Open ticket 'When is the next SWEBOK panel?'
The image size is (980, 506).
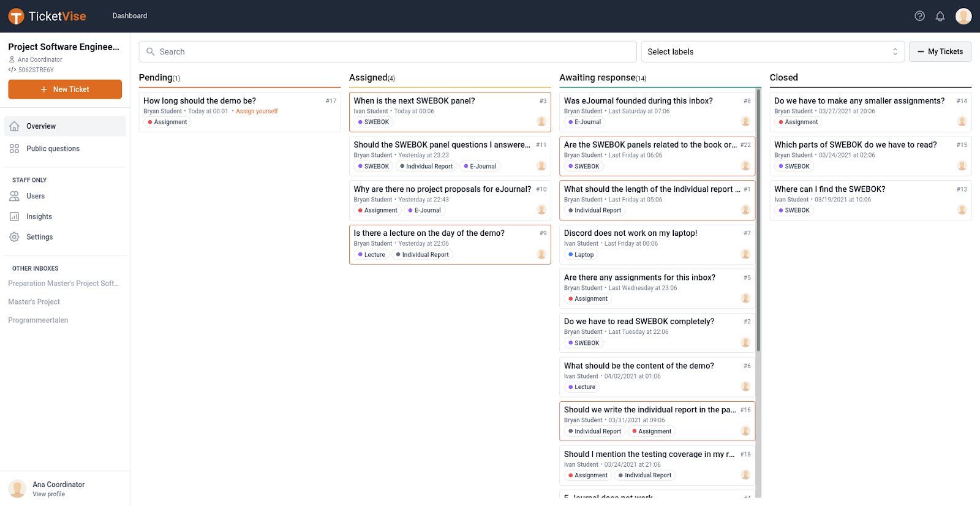414,101
